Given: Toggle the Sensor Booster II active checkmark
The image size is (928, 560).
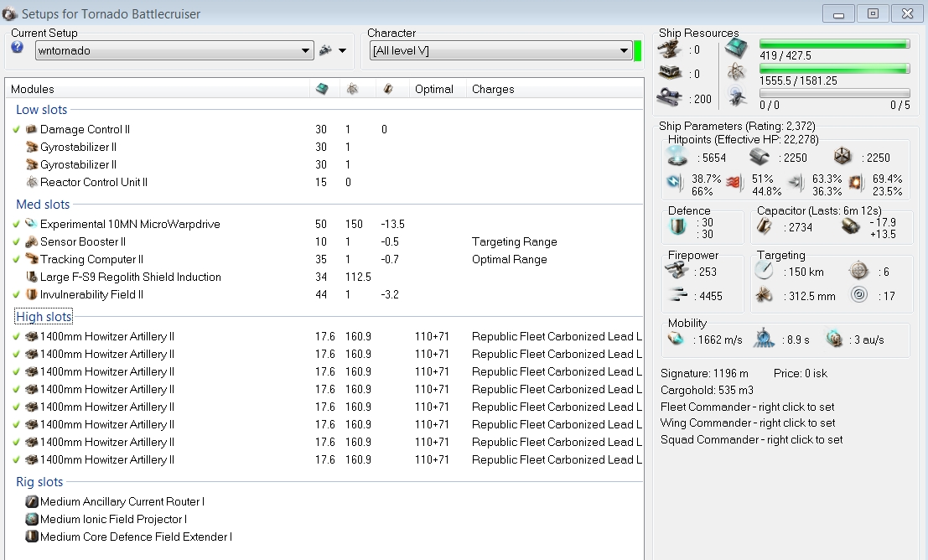Looking at the screenshot, I should [x=17, y=241].
